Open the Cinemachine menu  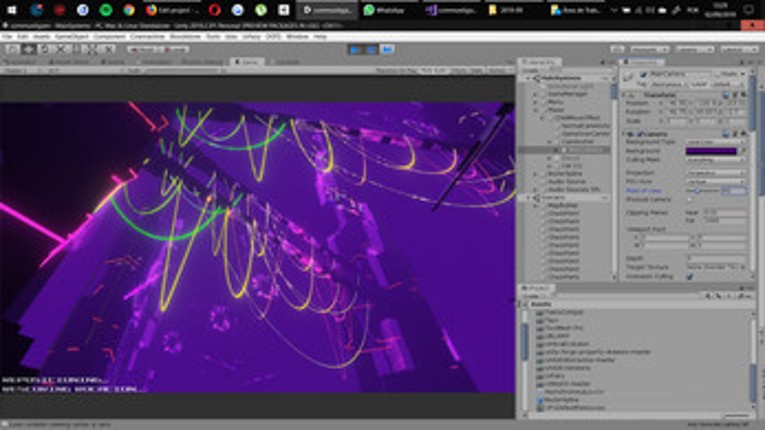click(147, 37)
